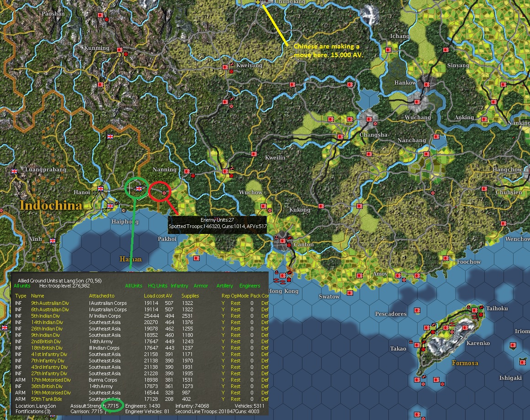The width and height of the screenshot is (530, 420).
Task: Select the Japanese unit marker at Sinyang
Action: click(446, 50)
